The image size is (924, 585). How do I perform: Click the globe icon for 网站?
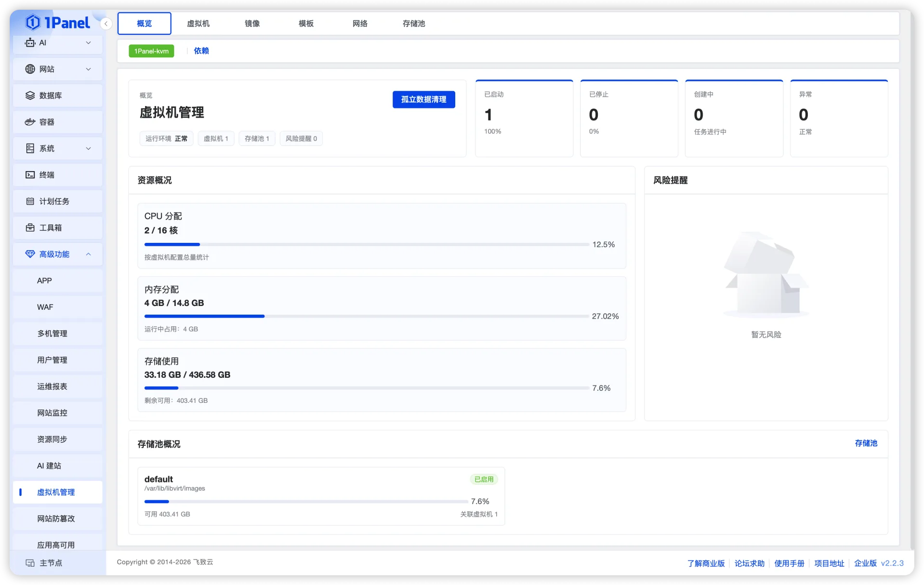[30, 69]
